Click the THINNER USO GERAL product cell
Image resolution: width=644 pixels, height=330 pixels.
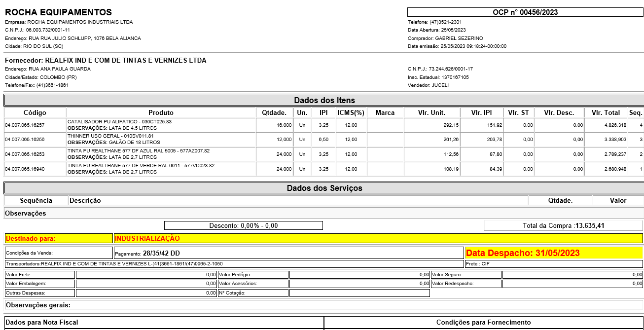tap(161, 140)
